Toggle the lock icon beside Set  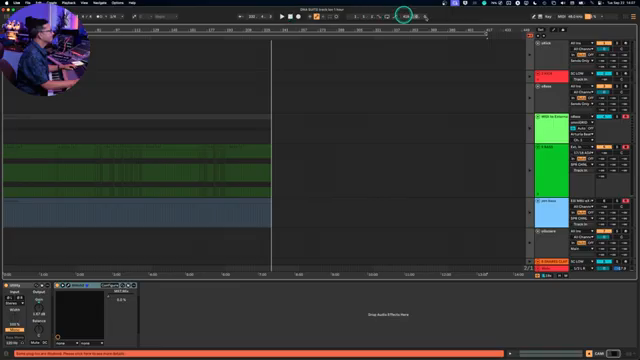pyautogui.click(x=563, y=30)
